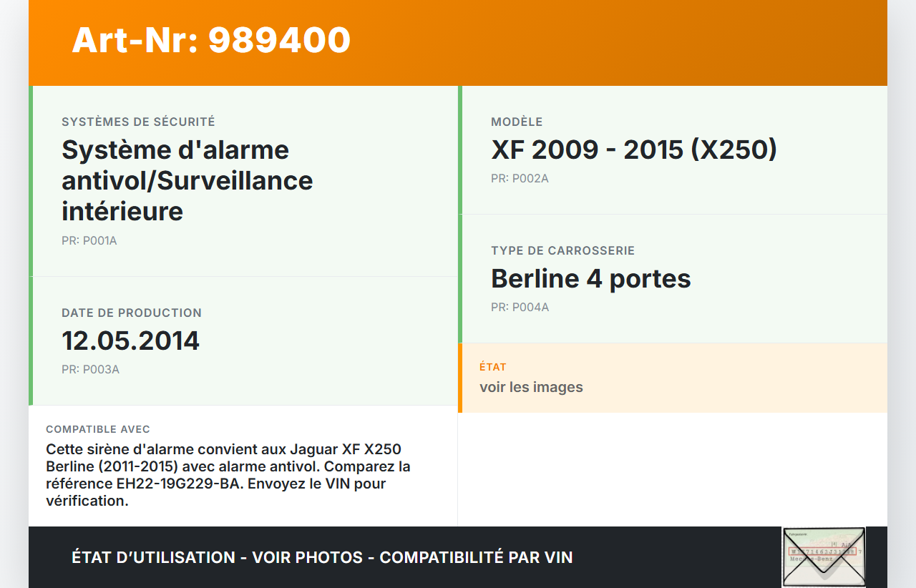This screenshot has height=588, width=916.
Task: Click the Art-Nr: 989400 header title
Action: pyautogui.click(x=211, y=40)
